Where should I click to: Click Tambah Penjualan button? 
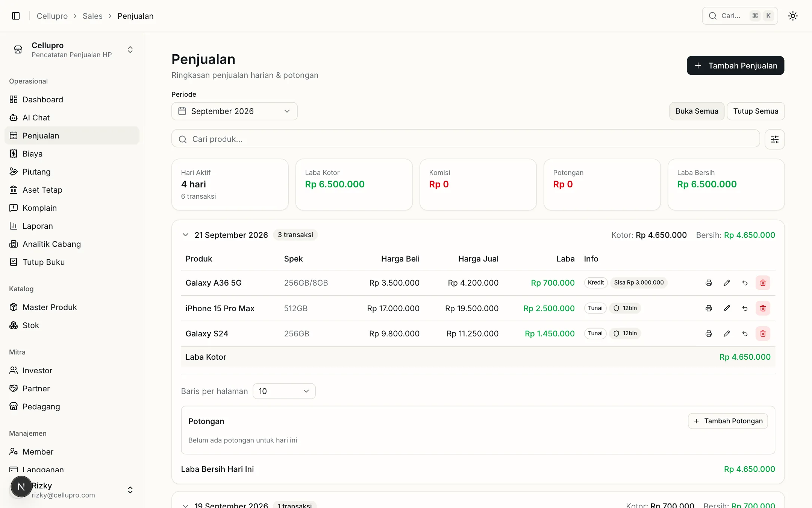735,65
